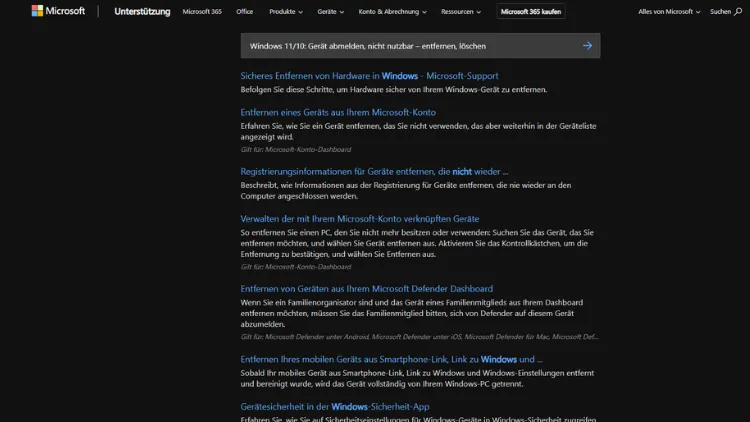Click description 'Sobald Ihr mobiles Gerät aus Smartphone-Link'
The width and height of the screenshot is (750, 422).
coord(417,378)
